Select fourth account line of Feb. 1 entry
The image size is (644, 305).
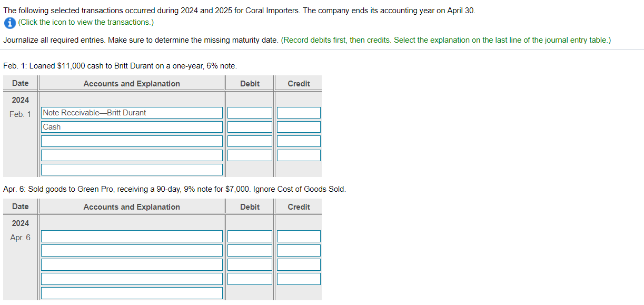pos(132,155)
